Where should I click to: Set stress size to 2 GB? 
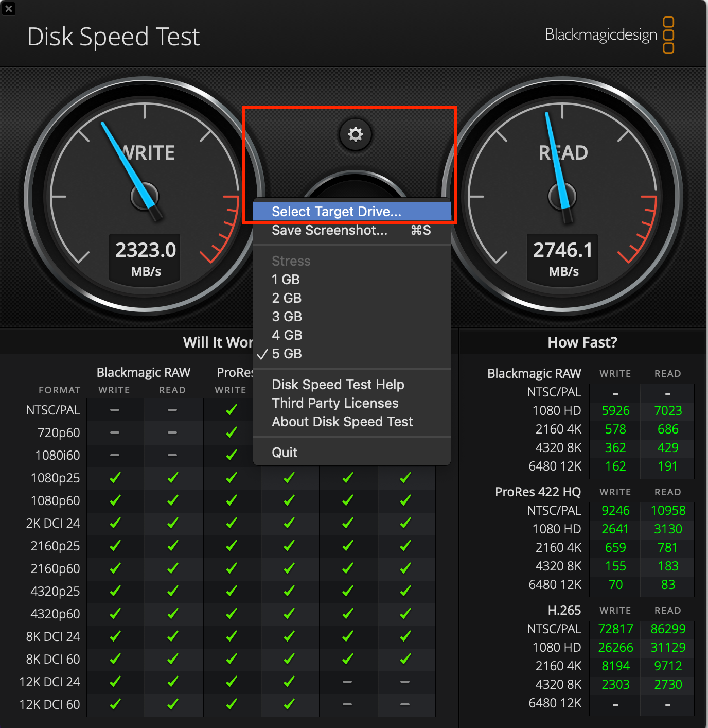(352, 298)
